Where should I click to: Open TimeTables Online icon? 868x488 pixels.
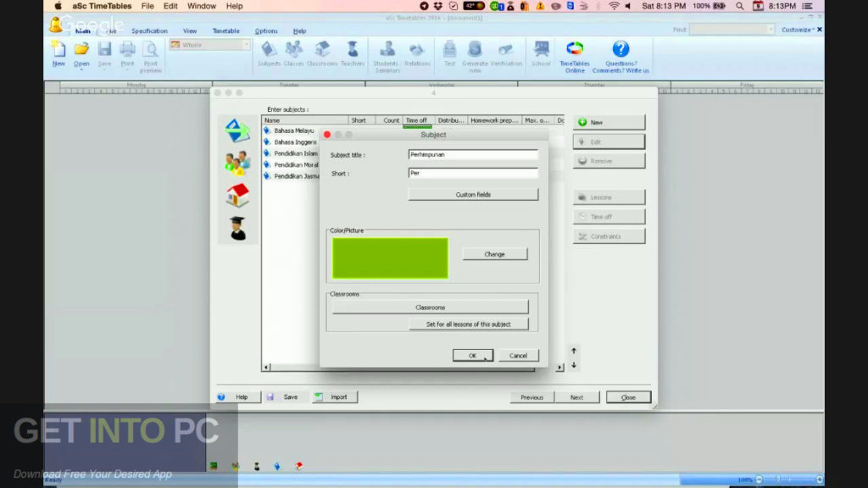pyautogui.click(x=575, y=57)
